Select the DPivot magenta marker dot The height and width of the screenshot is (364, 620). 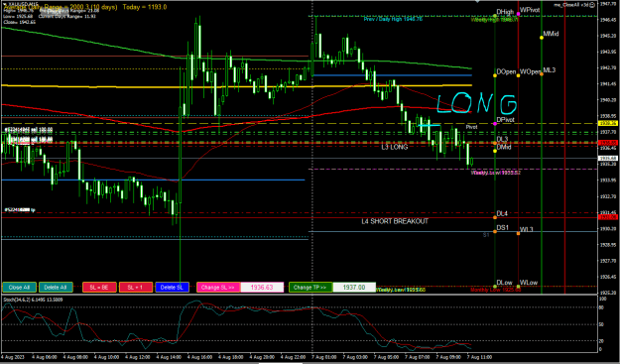[x=495, y=124]
